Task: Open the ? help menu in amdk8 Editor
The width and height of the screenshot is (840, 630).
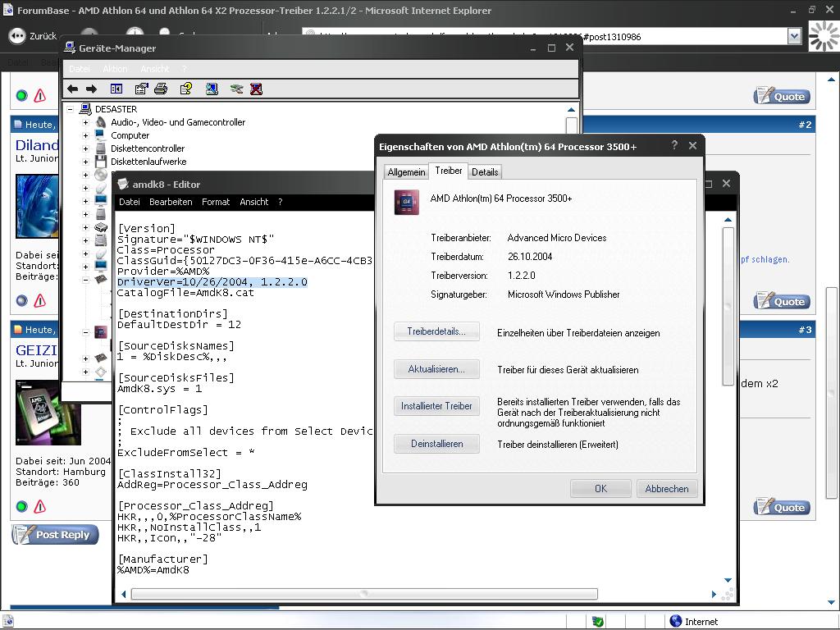Action: coord(281,202)
